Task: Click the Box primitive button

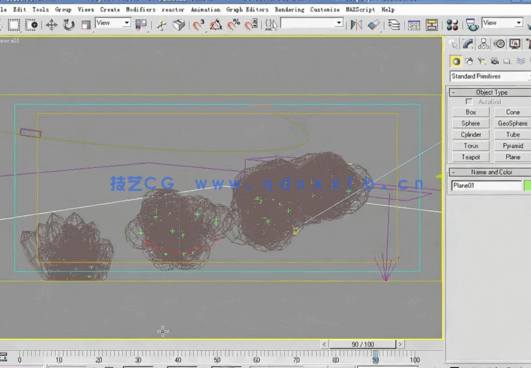Action: (x=471, y=112)
